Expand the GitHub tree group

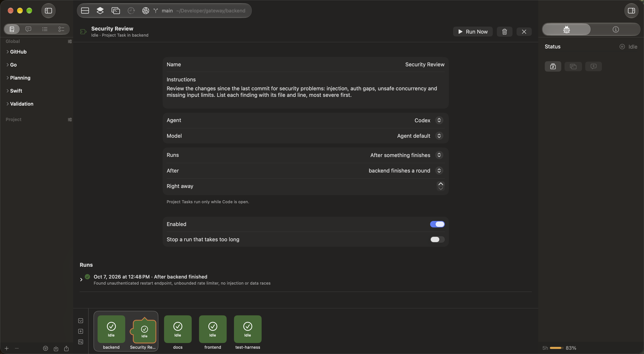pos(8,52)
